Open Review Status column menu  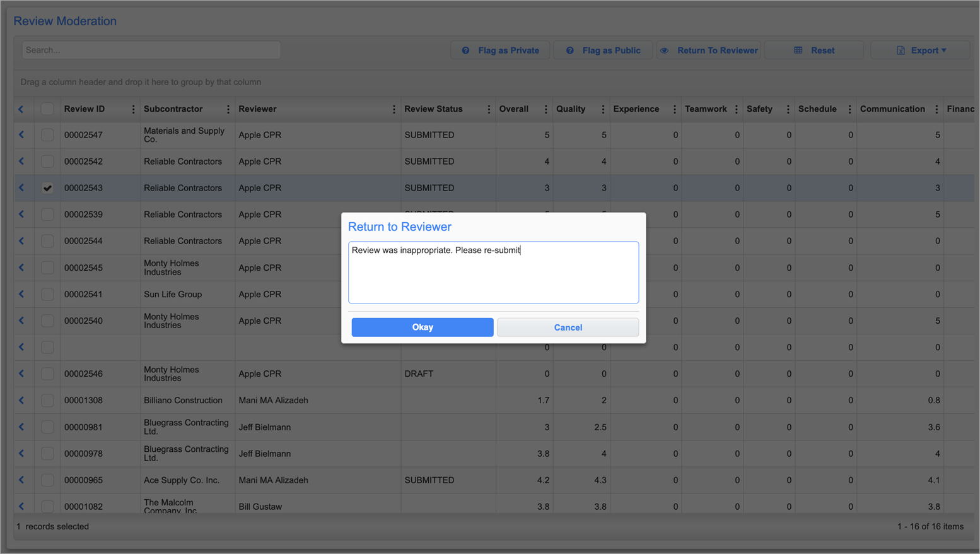tap(488, 109)
